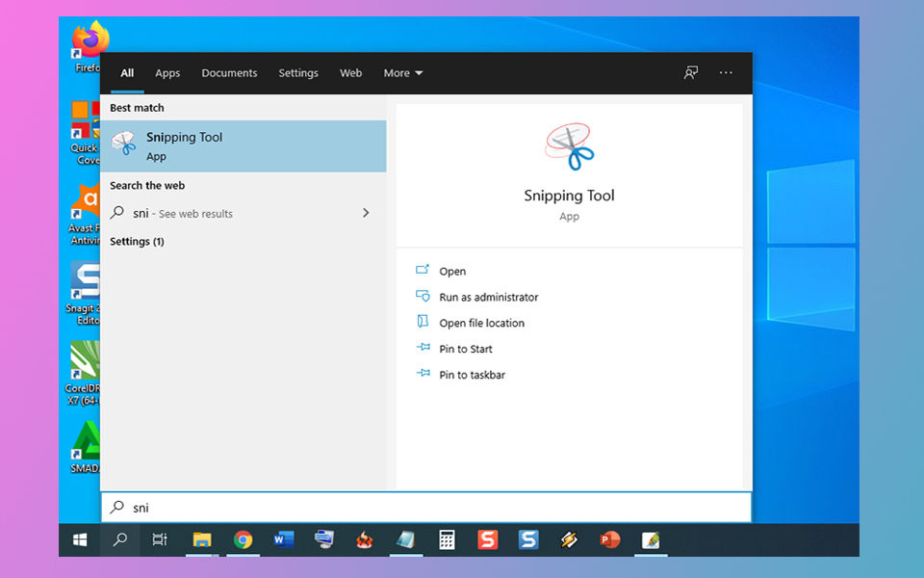
Task: Click the chevron next to See web results
Action: pyautogui.click(x=366, y=213)
